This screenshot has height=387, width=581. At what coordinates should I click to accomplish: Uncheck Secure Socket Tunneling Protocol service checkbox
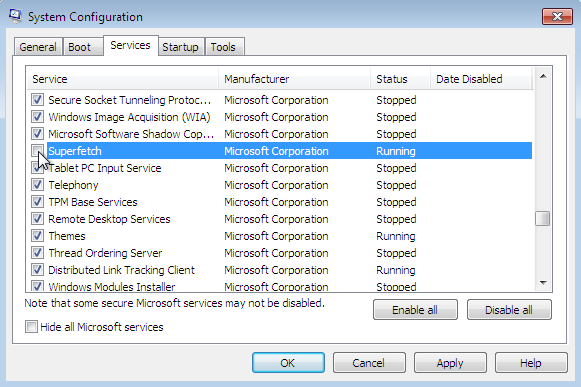[x=37, y=100]
